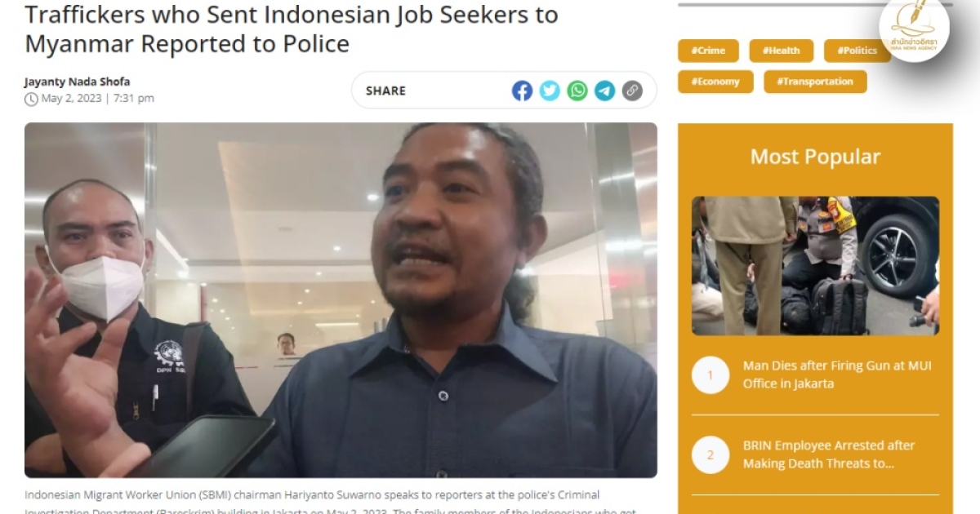Image resolution: width=980 pixels, height=514 pixels.
Task: Select the #Politics tag
Action: tap(857, 51)
